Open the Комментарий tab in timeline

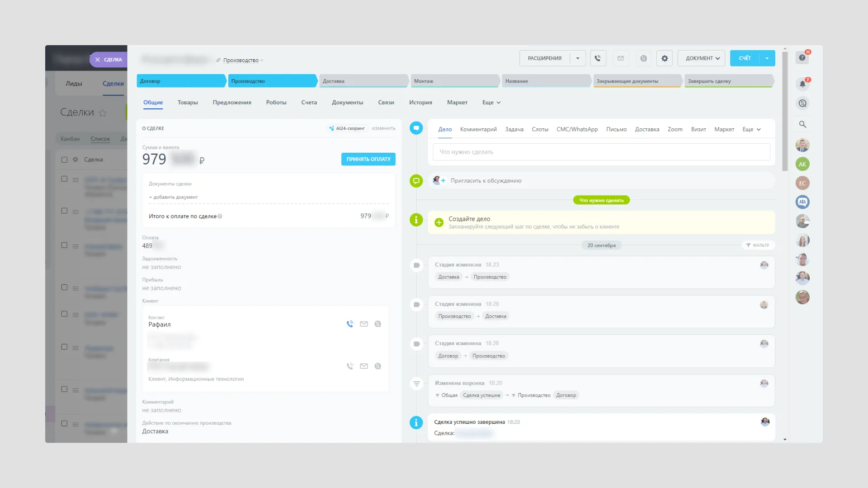pyautogui.click(x=478, y=129)
